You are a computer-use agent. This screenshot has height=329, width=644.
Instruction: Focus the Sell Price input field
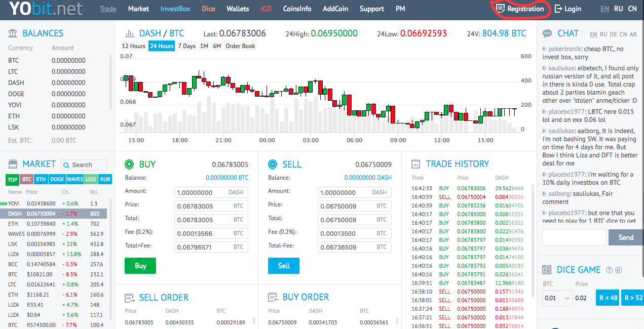pos(354,206)
